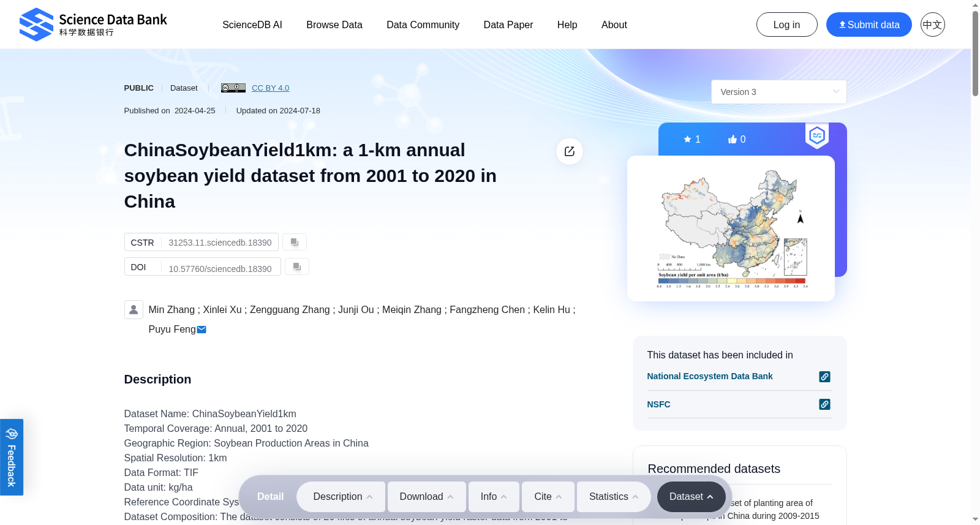
Task: Click author name Puyu Feng
Action: [x=172, y=330]
